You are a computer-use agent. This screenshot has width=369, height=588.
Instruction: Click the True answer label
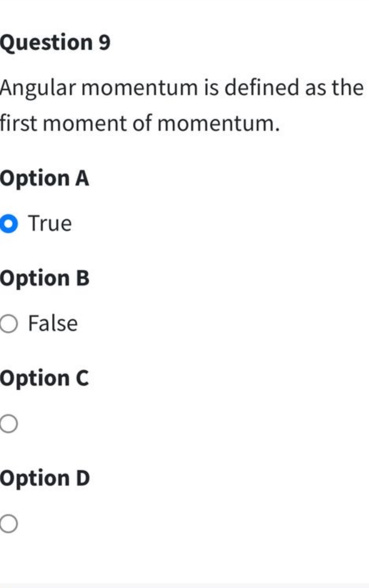[50, 223]
